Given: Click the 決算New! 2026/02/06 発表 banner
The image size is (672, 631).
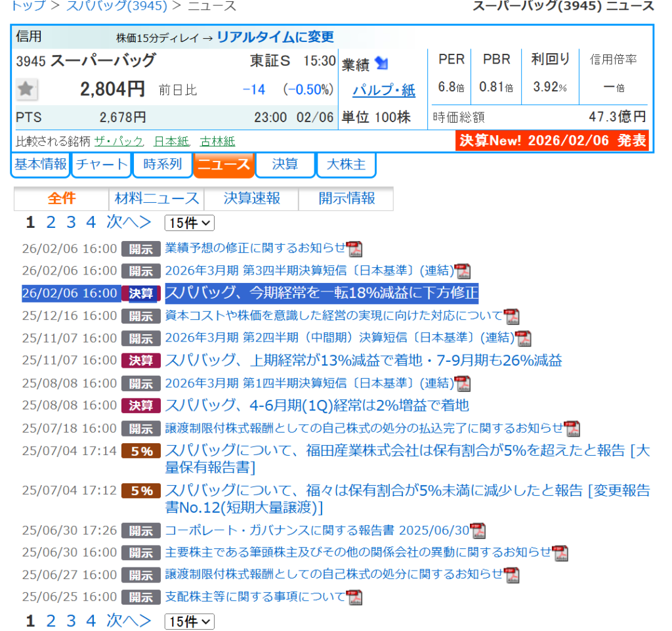Looking at the screenshot, I should pos(552,141).
